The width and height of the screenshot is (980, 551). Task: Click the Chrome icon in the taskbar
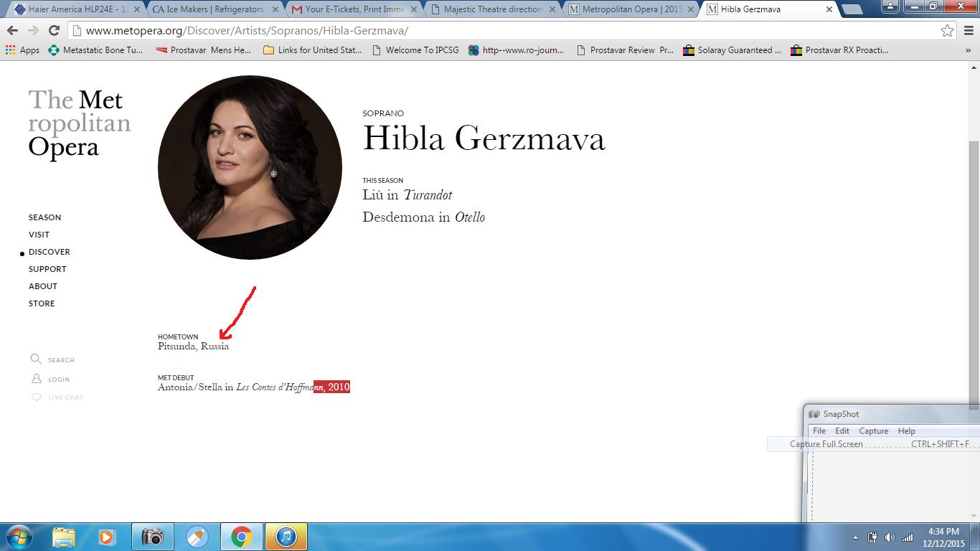pyautogui.click(x=241, y=537)
